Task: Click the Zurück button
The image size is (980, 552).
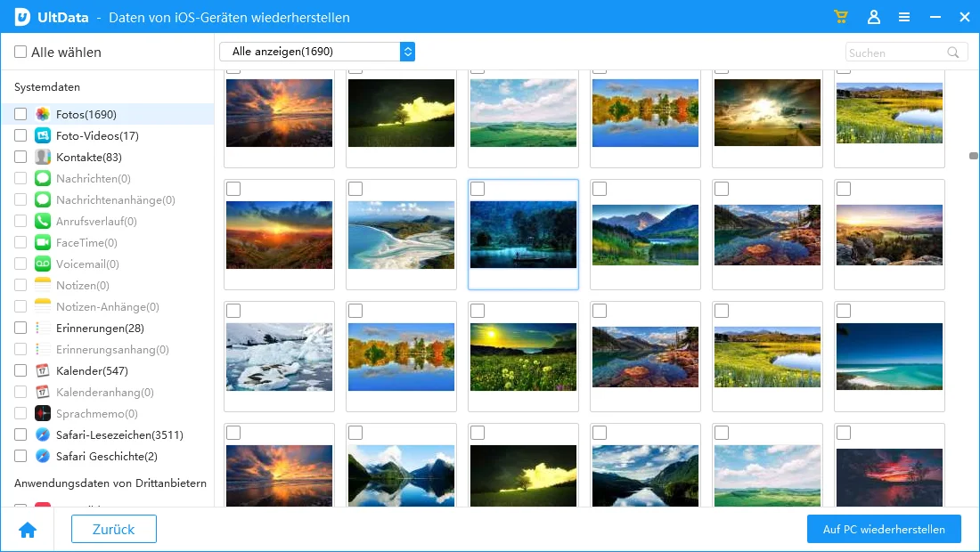Action: tap(114, 529)
